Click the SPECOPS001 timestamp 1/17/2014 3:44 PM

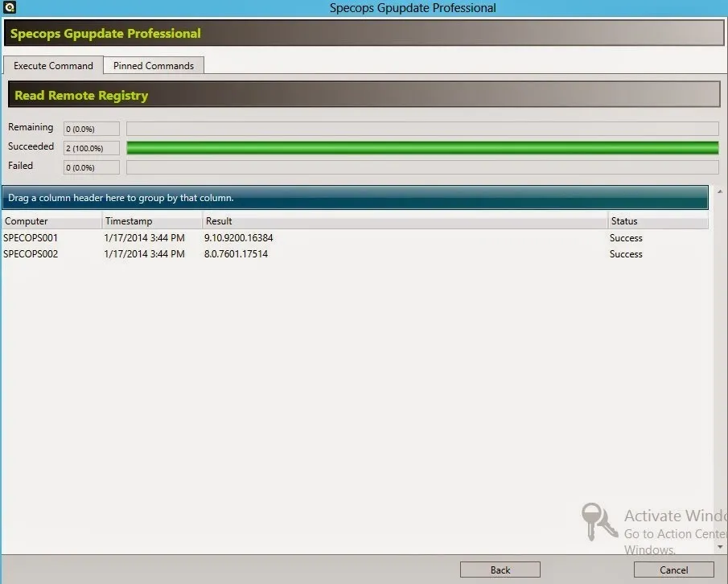(x=144, y=237)
